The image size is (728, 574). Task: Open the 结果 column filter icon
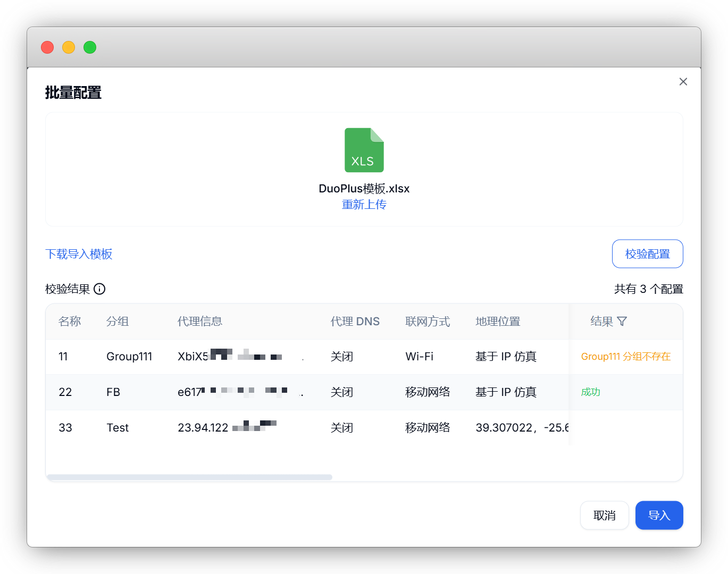tap(622, 321)
